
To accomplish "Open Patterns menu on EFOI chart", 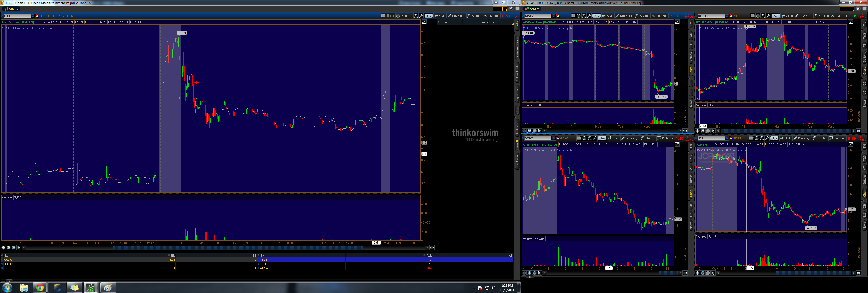I will click(492, 16).
